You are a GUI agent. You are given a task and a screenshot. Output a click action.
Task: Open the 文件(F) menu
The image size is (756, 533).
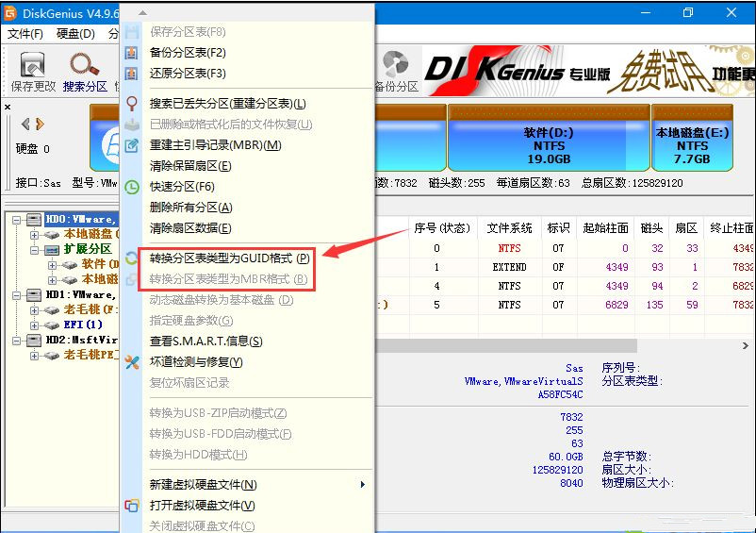25,34
